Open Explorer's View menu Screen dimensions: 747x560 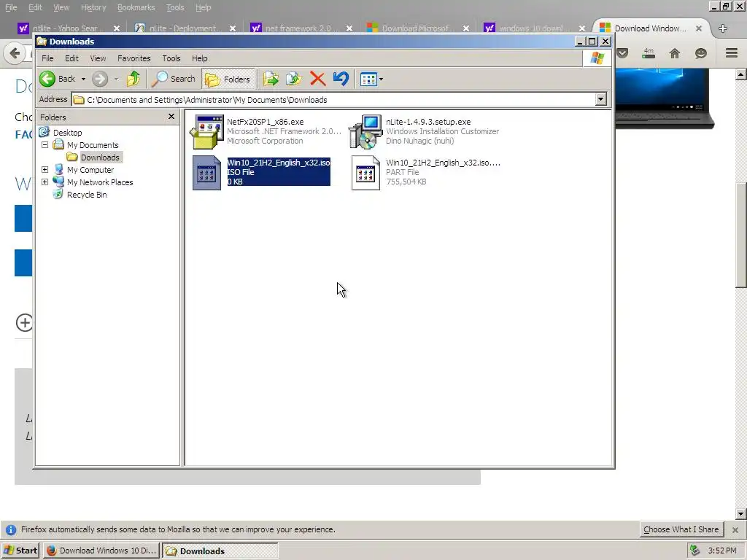point(98,58)
